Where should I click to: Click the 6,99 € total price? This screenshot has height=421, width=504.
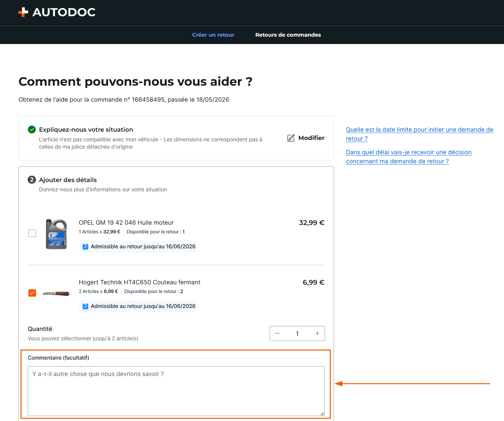314,282
